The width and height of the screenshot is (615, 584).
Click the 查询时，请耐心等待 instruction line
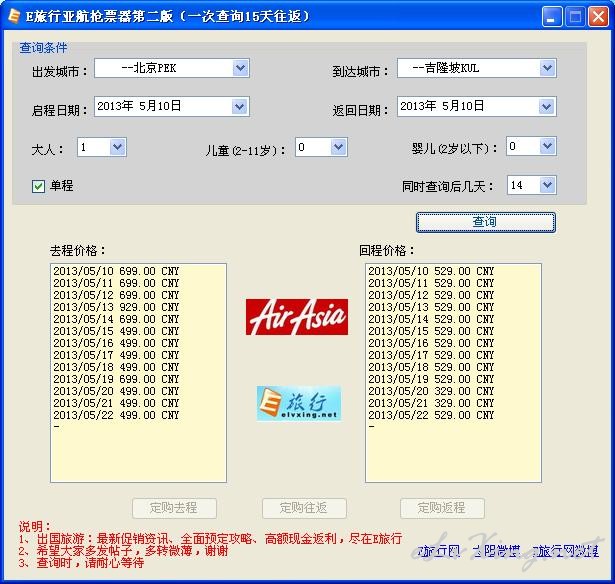81,563
